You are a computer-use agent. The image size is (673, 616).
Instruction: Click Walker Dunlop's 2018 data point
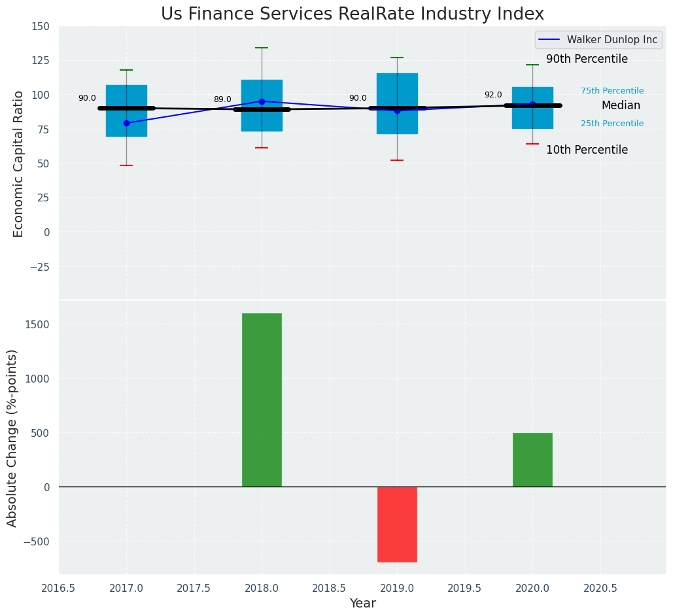(262, 101)
